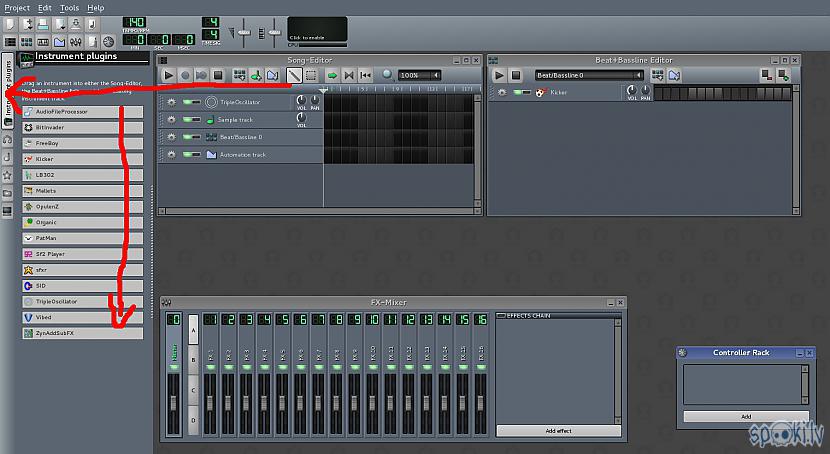This screenshot has width=830, height=454.
Task: Click add steps icon in Beat+Bassline Editor
Action: (x=783, y=75)
